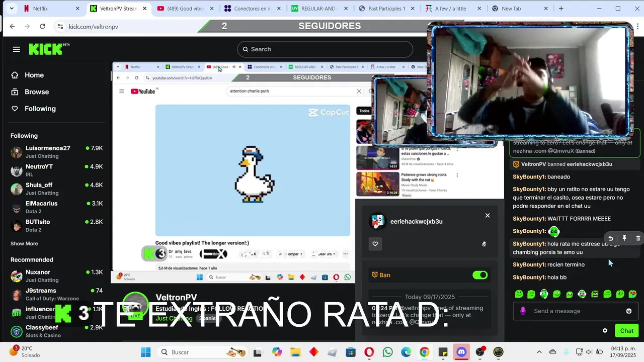
Task: Open Browse in Kick sidebar
Action: pyautogui.click(x=37, y=92)
